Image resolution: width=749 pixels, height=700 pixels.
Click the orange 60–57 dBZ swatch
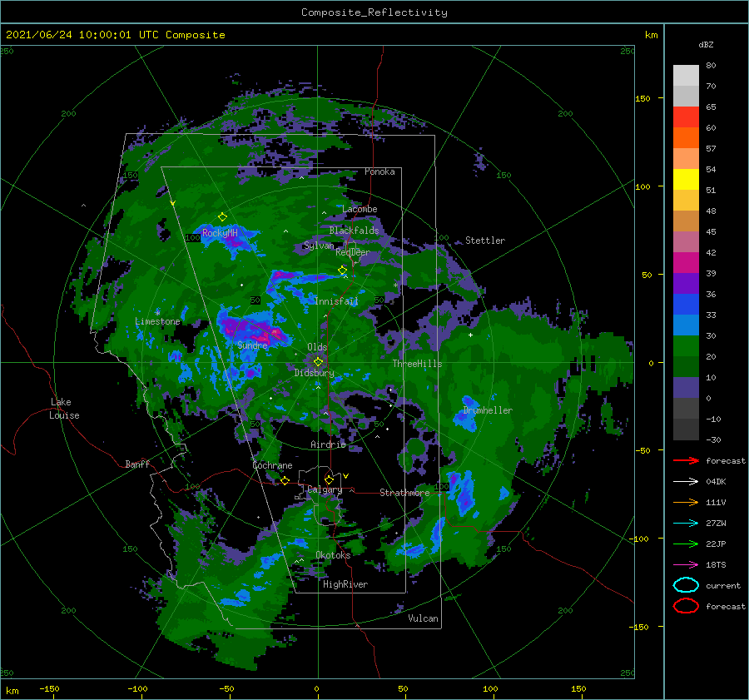686,138
